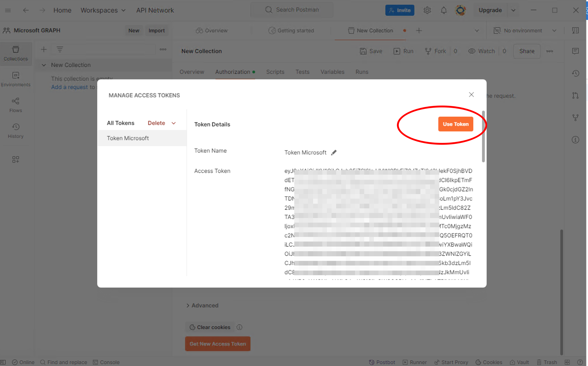Open the Delete tokens dropdown arrow
The height and width of the screenshot is (366, 588).
tap(174, 123)
